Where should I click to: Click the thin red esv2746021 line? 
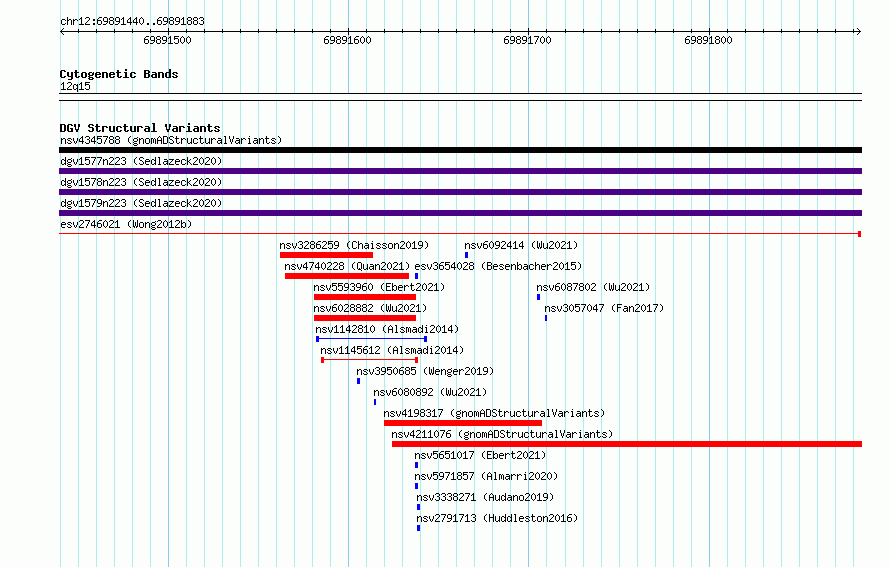point(460,234)
